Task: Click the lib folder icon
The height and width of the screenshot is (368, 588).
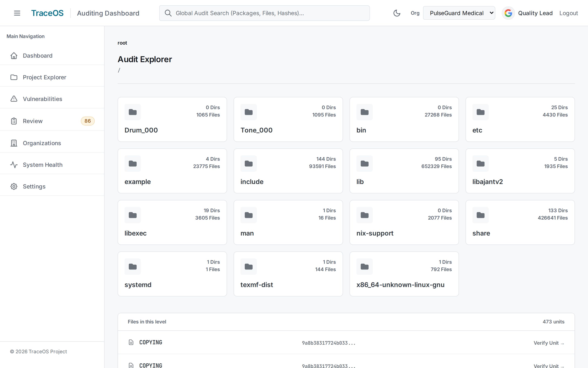Action: coord(364,164)
